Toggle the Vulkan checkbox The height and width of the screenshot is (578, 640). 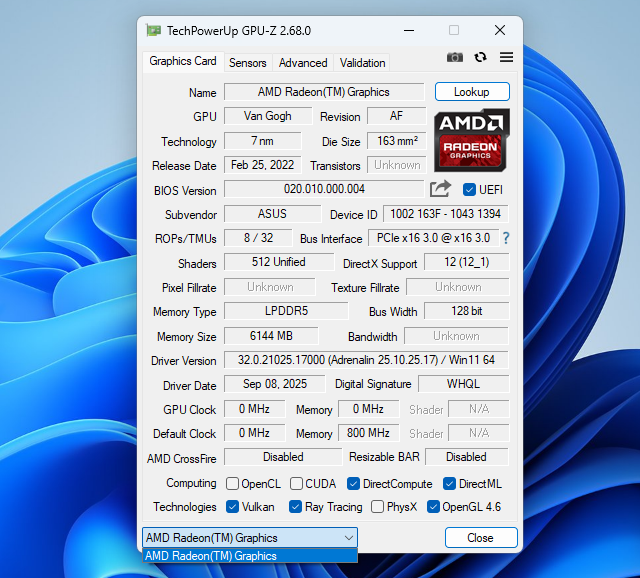coord(233,507)
